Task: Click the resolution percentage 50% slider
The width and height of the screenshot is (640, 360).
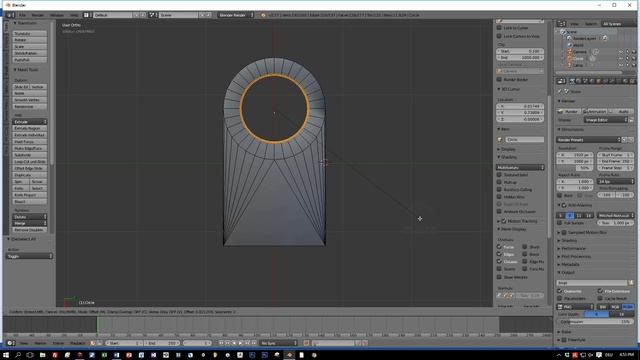Action: click(574, 168)
